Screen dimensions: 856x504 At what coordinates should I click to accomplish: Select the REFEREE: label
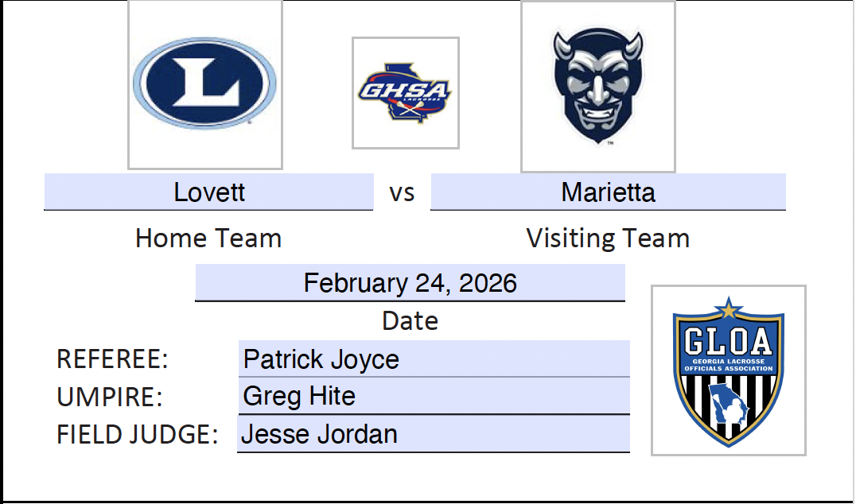[113, 359]
